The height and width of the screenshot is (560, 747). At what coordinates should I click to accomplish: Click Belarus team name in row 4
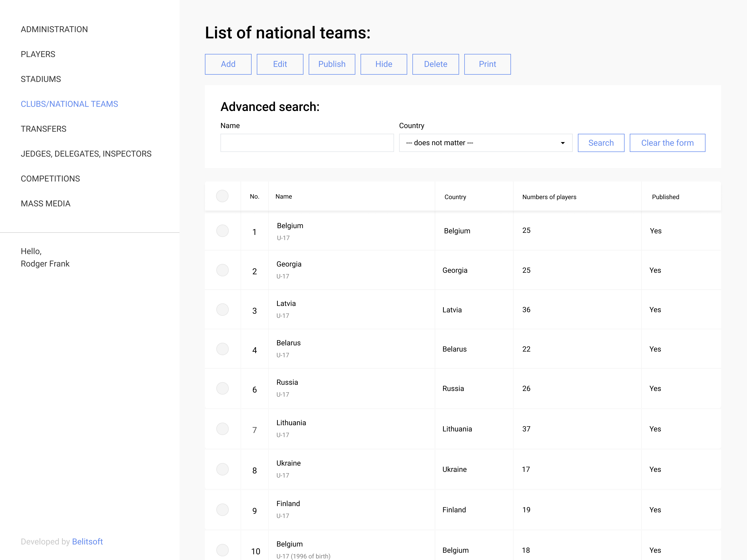click(288, 343)
